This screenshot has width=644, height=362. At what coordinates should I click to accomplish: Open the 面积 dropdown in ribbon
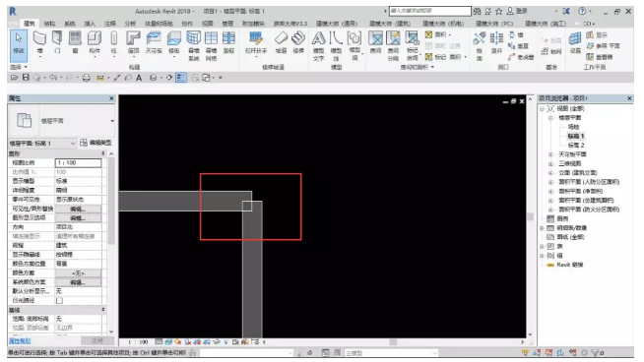coord(438,34)
